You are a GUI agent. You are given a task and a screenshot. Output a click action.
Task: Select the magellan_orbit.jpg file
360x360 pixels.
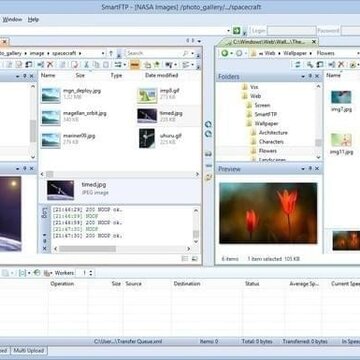(74, 117)
